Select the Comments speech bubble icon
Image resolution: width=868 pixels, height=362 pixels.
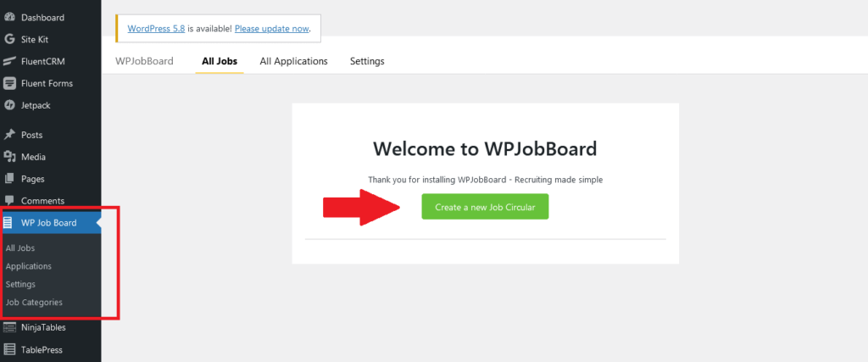(8, 200)
